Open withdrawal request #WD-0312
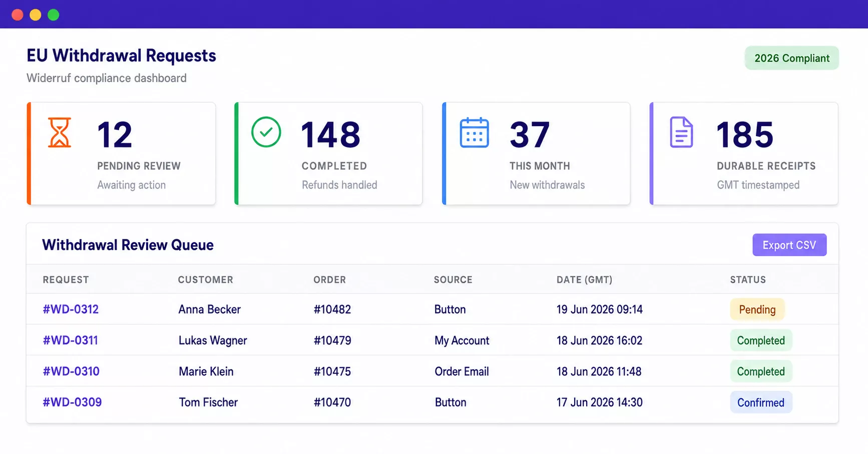The image size is (868, 454). (71, 309)
